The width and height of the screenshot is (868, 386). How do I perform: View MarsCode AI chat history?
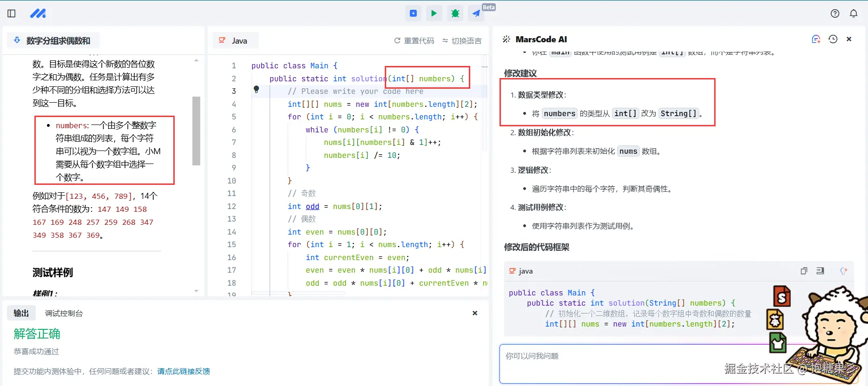pyautogui.click(x=833, y=39)
